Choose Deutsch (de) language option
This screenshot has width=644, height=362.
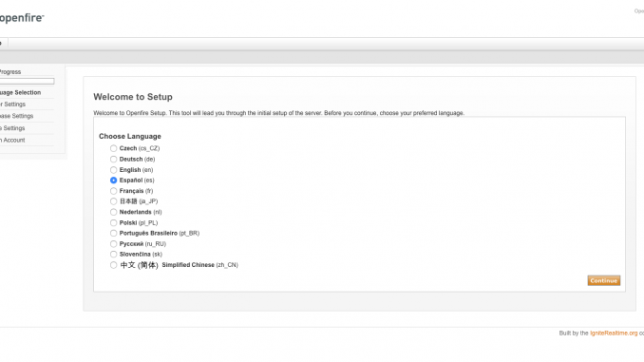pos(113,159)
